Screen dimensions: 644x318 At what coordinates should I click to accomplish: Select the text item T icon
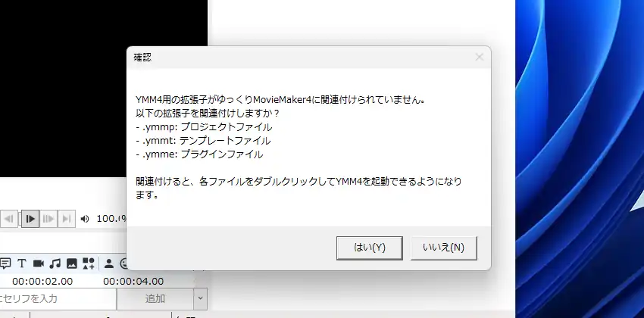(x=22, y=263)
